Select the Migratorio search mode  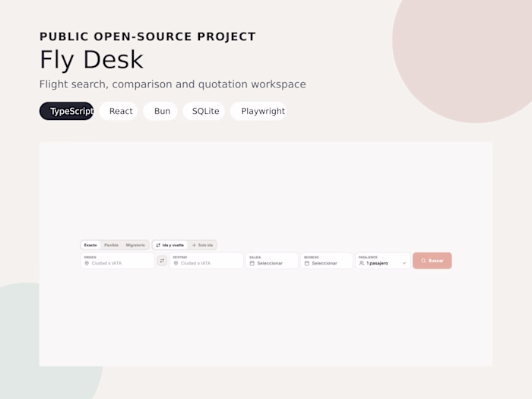tap(135, 245)
